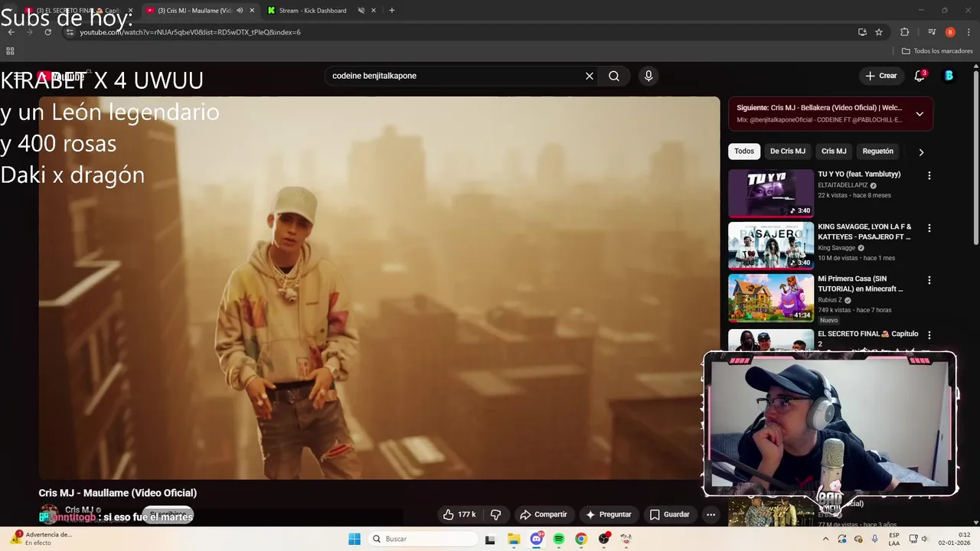
Task: Click the video player to pause playback
Action: [x=379, y=288]
